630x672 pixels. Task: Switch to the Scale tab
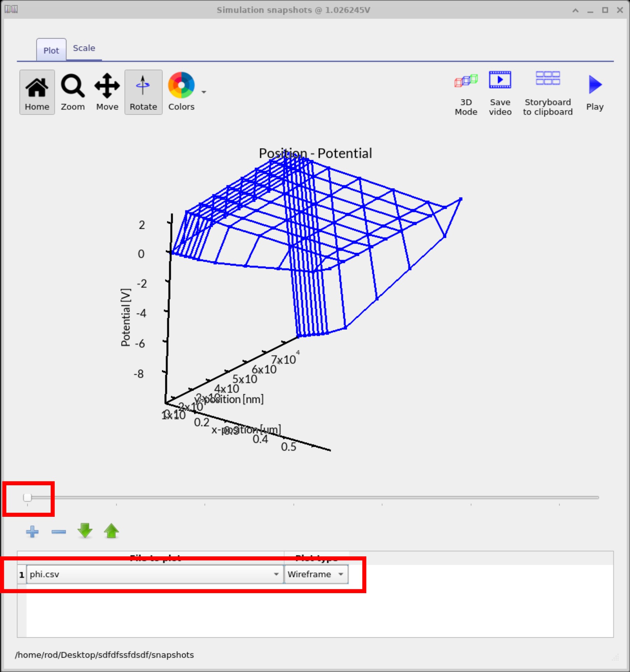[x=83, y=48]
